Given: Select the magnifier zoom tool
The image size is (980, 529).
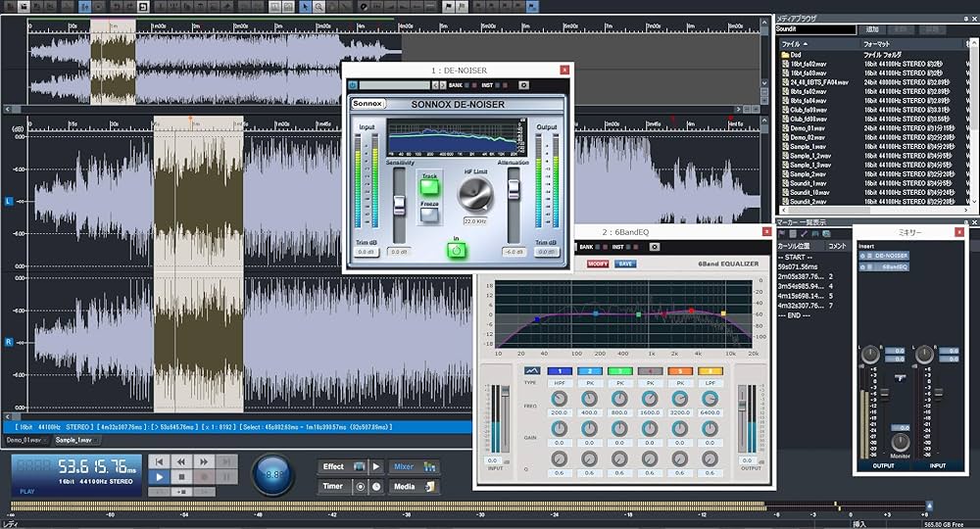Looking at the screenshot, I should click(x=318, y=7).
